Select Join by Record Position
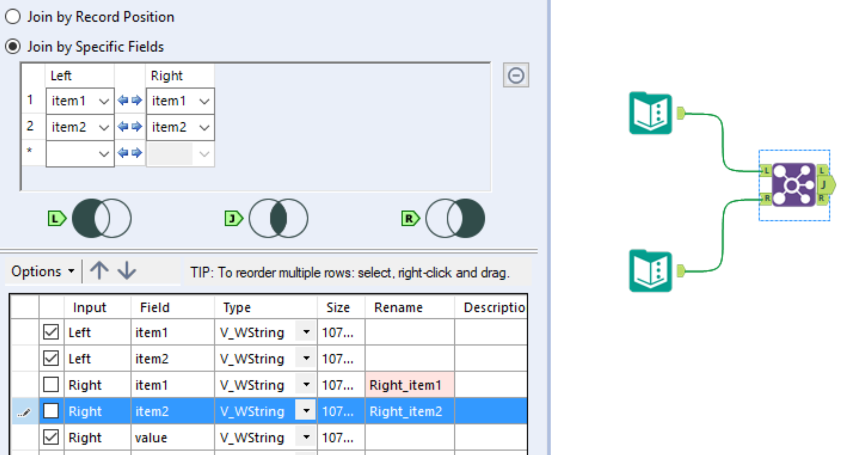The height and width of the screenshot is (455, 868). (13, 16)
